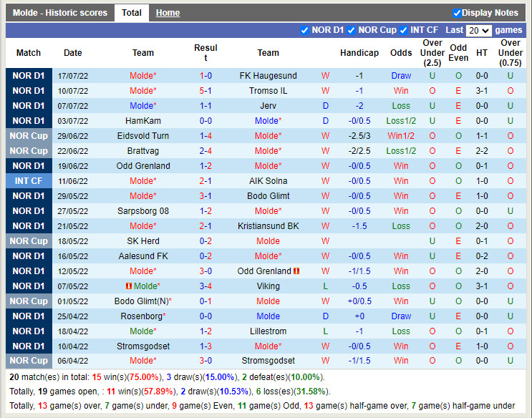
Task: Open the FK Haugesund team link
Action: click(x=268, y=76)
